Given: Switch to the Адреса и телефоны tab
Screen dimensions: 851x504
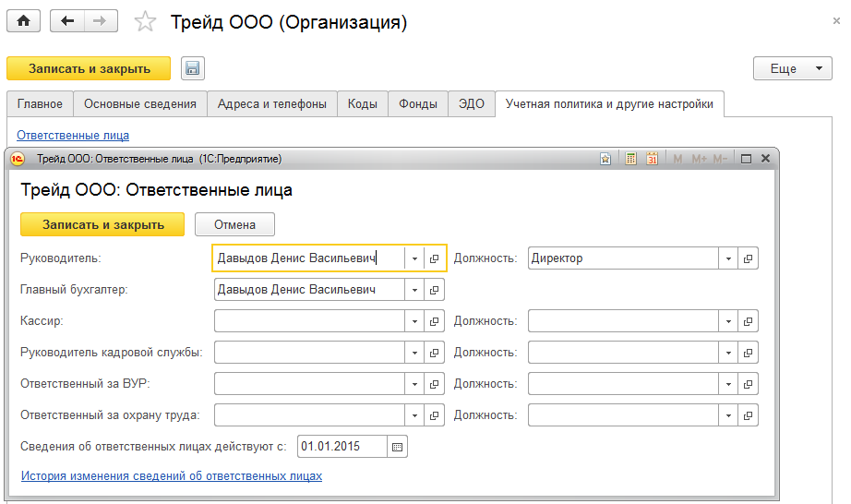Looking at the screenshot, I should click(271, 104).
